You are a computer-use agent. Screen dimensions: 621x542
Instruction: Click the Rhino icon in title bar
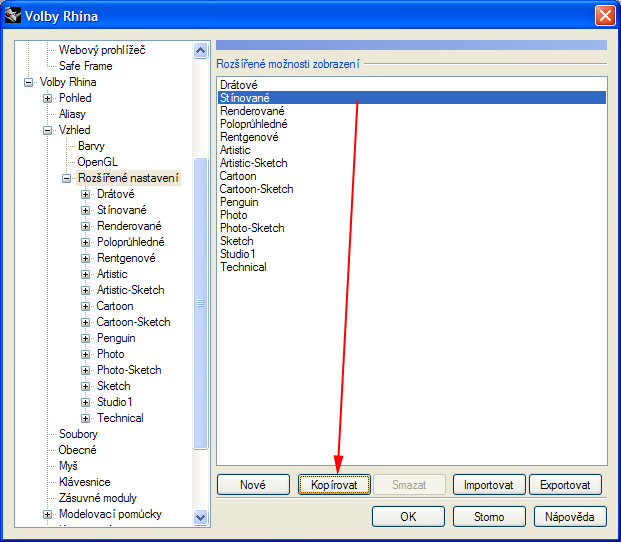coord(13,16)
